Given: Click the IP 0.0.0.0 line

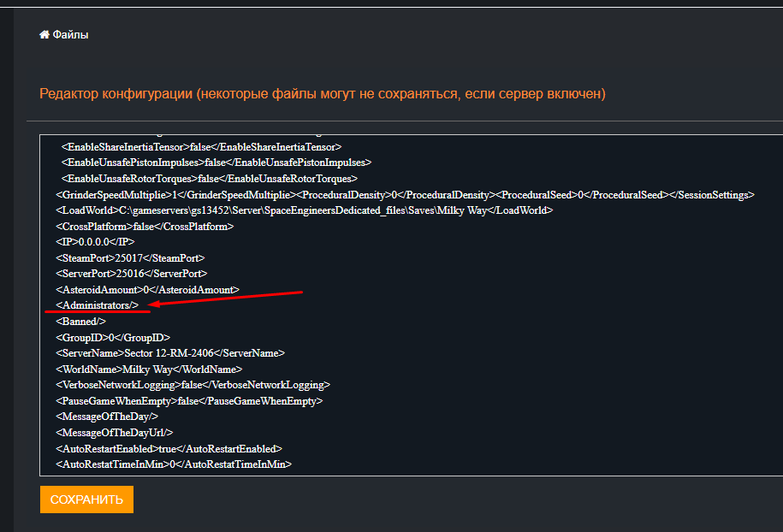Looking at the screenshot, I should tap(95, 242).
